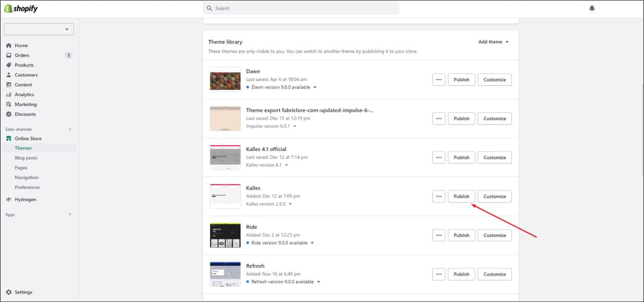
Task: Publish the Kalles 4.1 official theme
Action: (462, 157)
